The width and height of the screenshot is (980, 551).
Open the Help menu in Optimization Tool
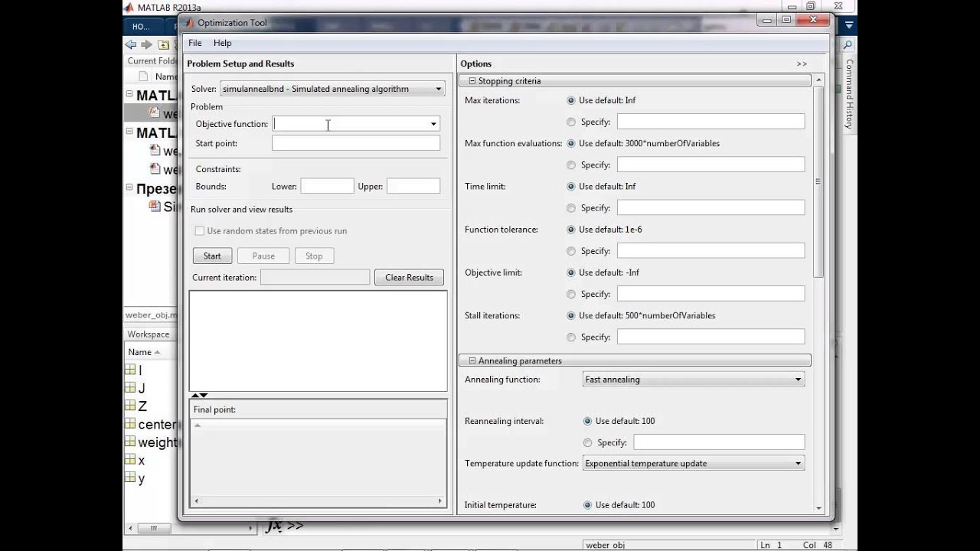222,43
